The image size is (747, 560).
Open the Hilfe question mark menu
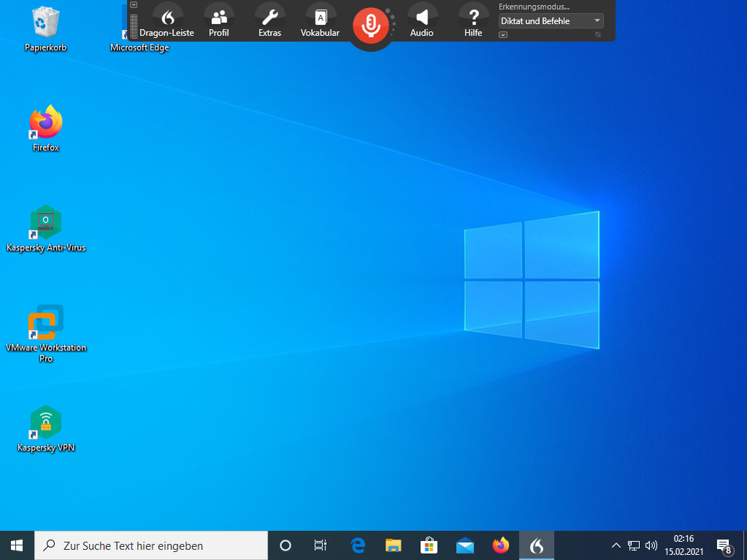[473, 20]
